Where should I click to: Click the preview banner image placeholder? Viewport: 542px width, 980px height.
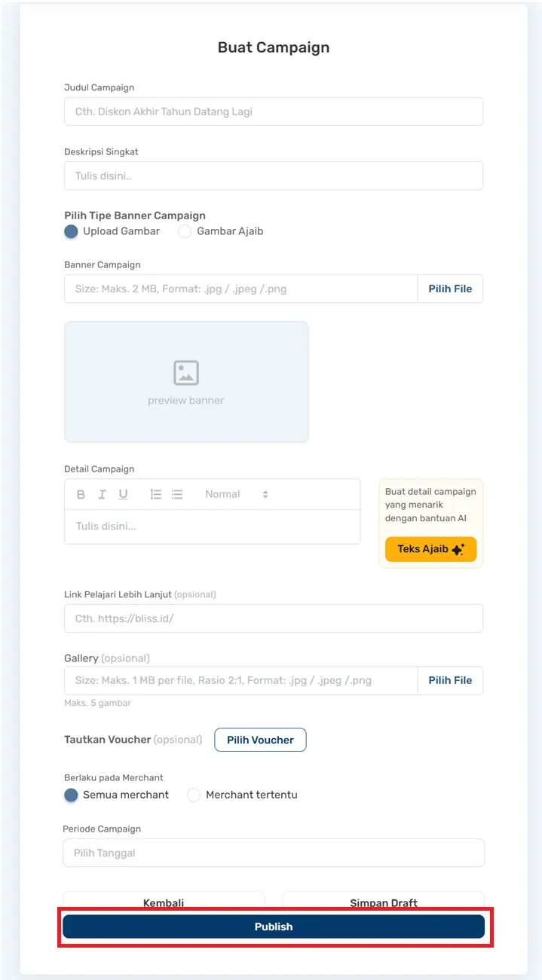(x=186, y=382)
